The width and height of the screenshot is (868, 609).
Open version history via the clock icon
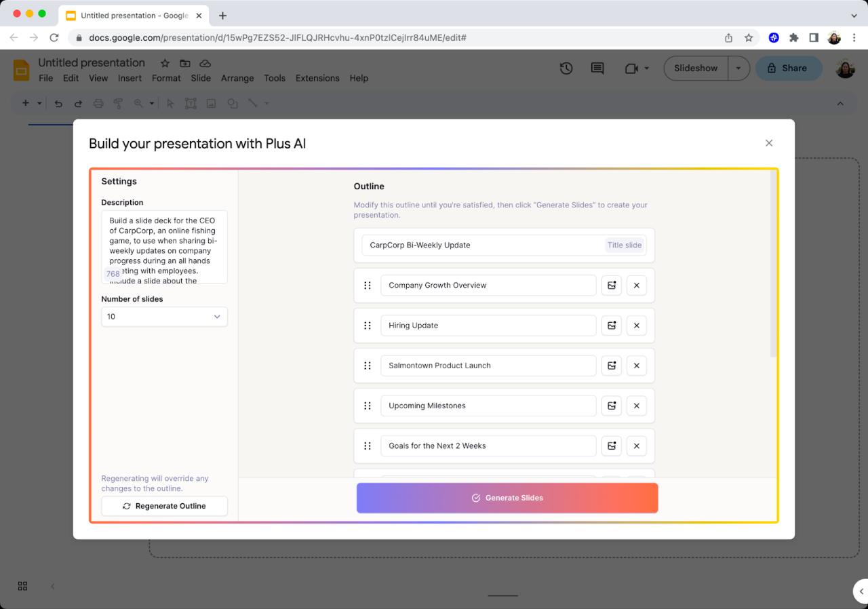coord(566,68)
